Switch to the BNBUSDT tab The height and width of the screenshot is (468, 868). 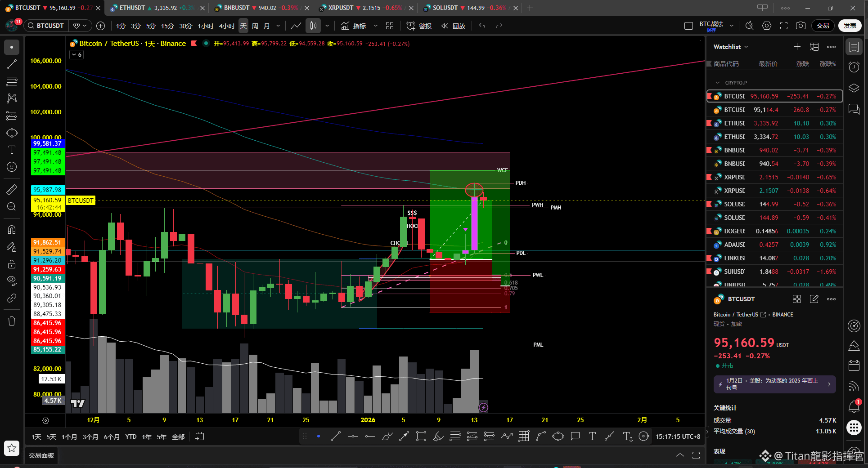tap(261, 8)
